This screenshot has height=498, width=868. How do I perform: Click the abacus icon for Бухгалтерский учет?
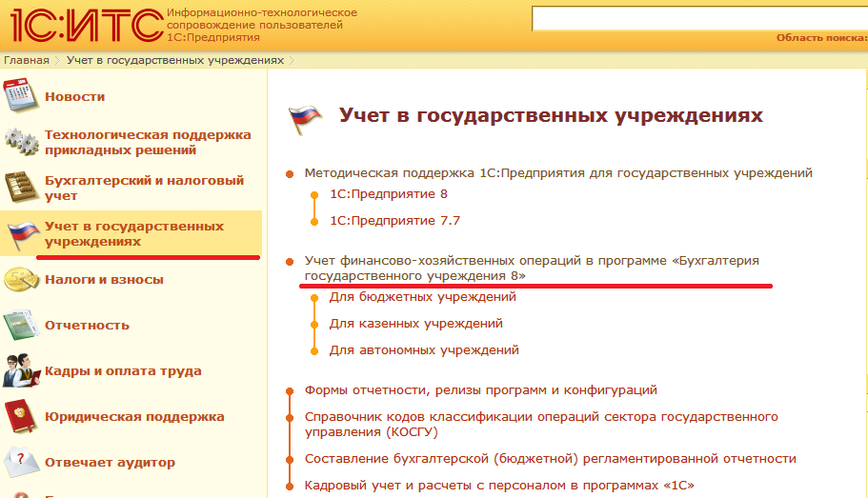(x=21, y=187)
